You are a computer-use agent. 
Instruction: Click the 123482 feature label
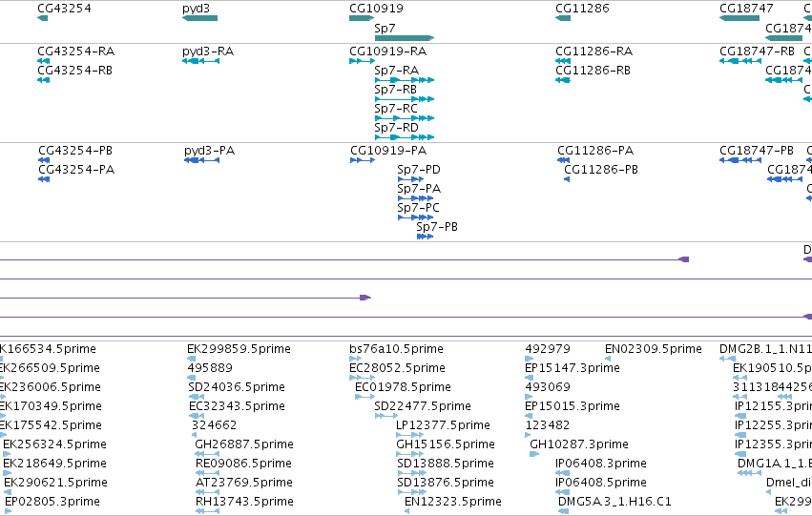pyautogui.click(x=548, y=425)
